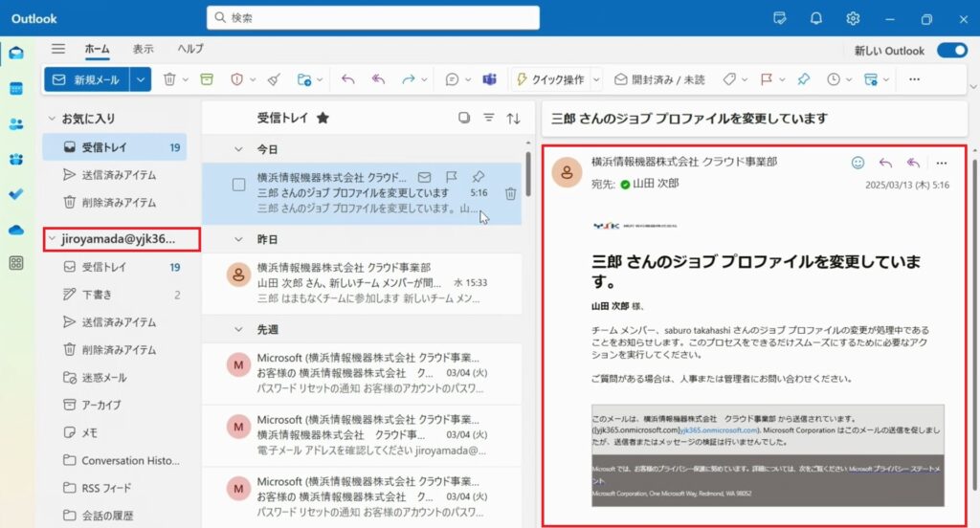Open the クイック操作 dropdown arrow
Screen dimensions: 980x528
pyautogui.click(x=596, y=80)
